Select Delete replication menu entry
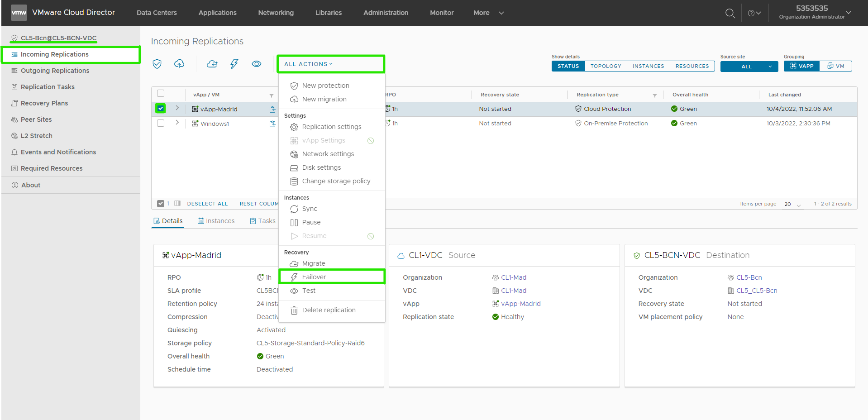 332,310
